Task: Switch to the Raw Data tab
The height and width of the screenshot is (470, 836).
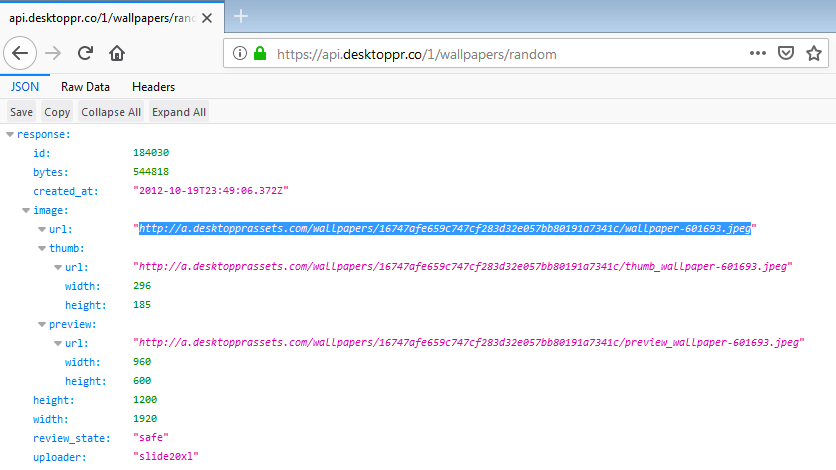Action: (x=85, y=87)
